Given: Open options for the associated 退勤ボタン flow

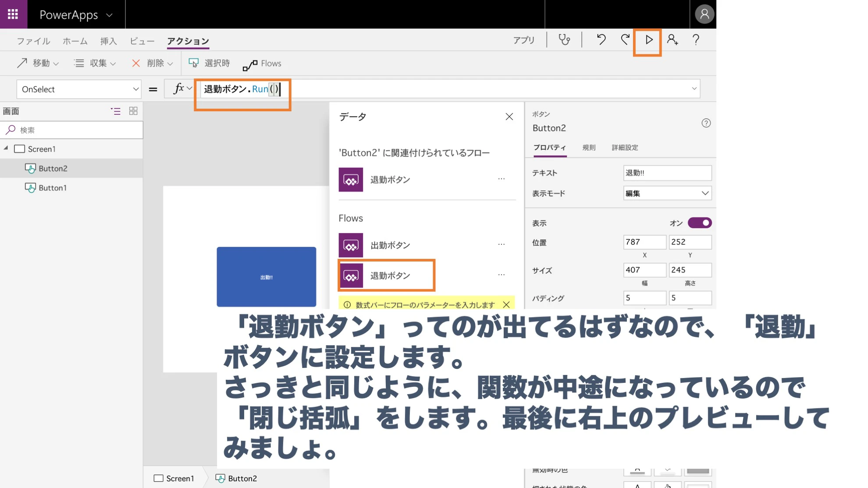Looking at the screenshot, I should [502, 179].
